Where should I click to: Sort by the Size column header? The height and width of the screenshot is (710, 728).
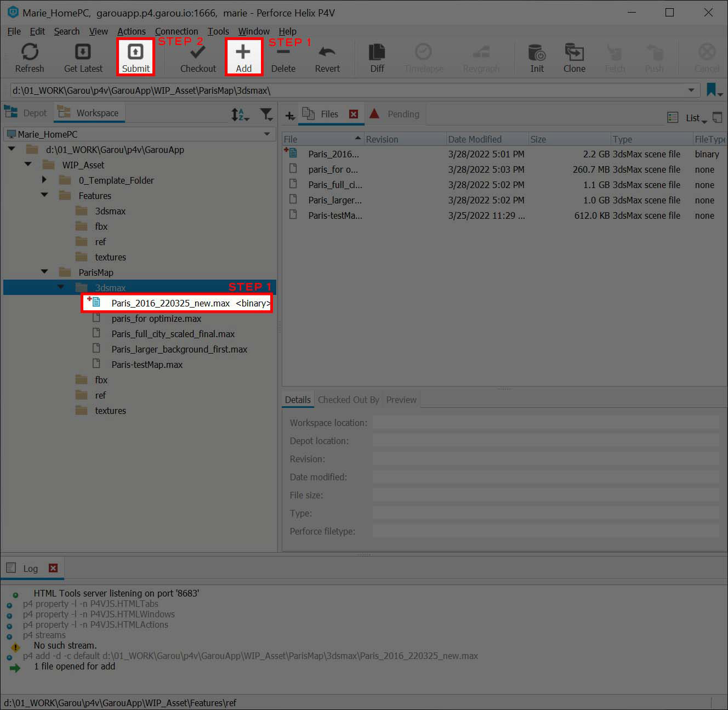569,139
